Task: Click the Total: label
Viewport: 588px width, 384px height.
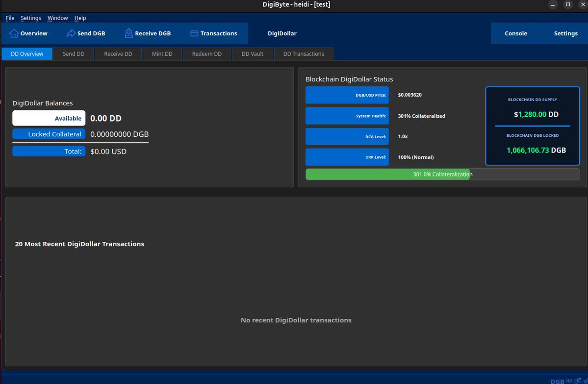Action: pos(49,151)
